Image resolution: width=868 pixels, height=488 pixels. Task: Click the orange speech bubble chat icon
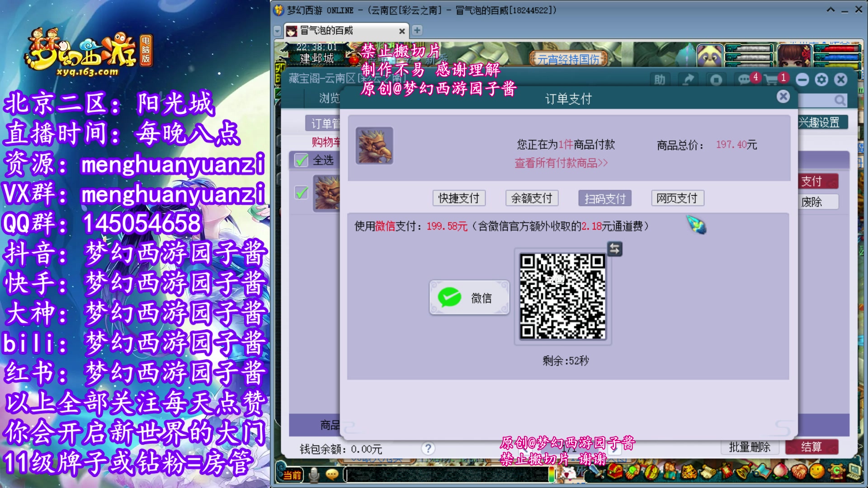tap(332, 474)
